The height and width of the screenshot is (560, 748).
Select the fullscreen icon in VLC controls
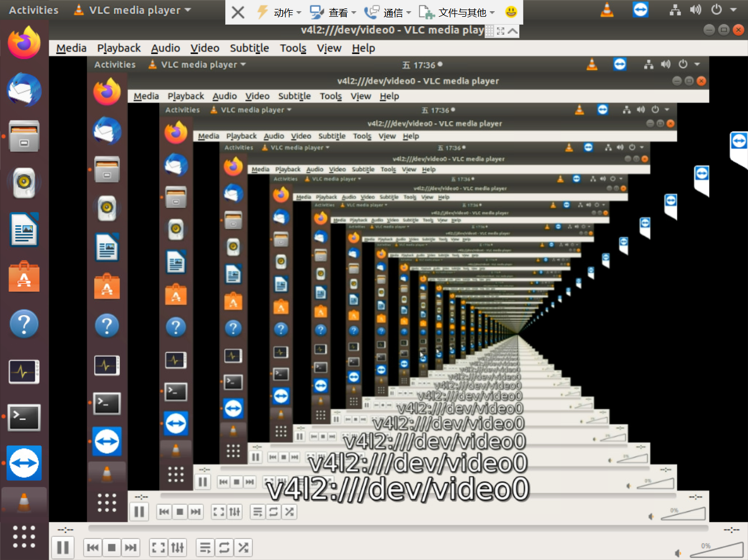tap(159, 547)
